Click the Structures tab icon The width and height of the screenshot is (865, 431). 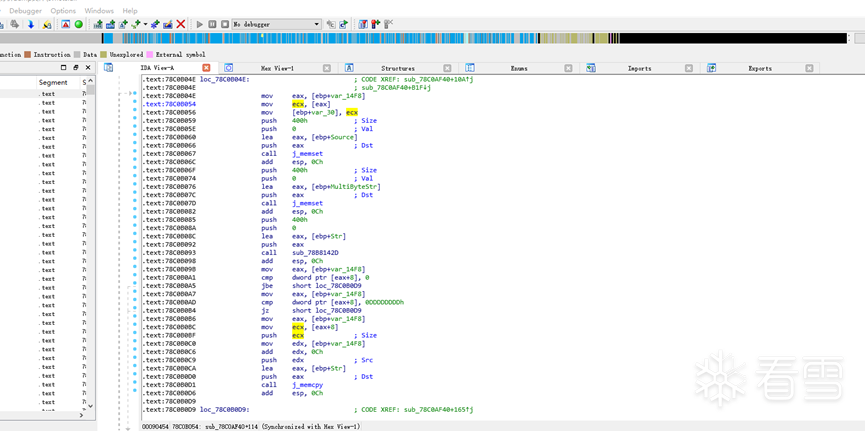point(349,68)
